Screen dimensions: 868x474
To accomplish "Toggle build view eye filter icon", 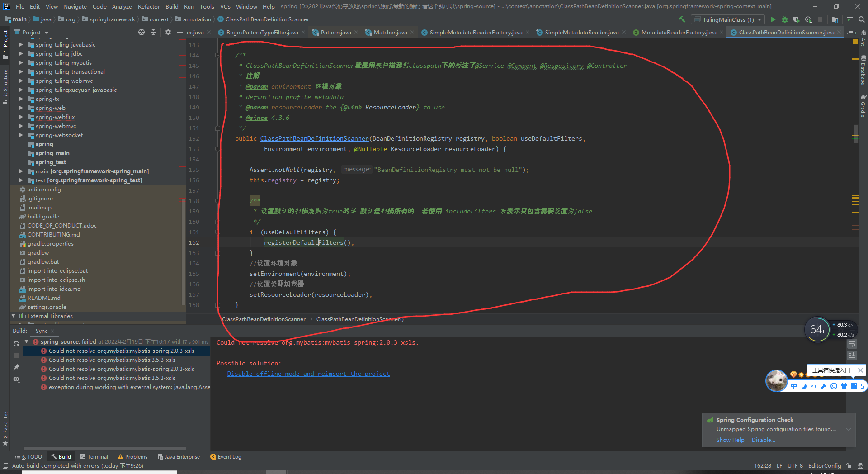I will click(x=16, y=379).
